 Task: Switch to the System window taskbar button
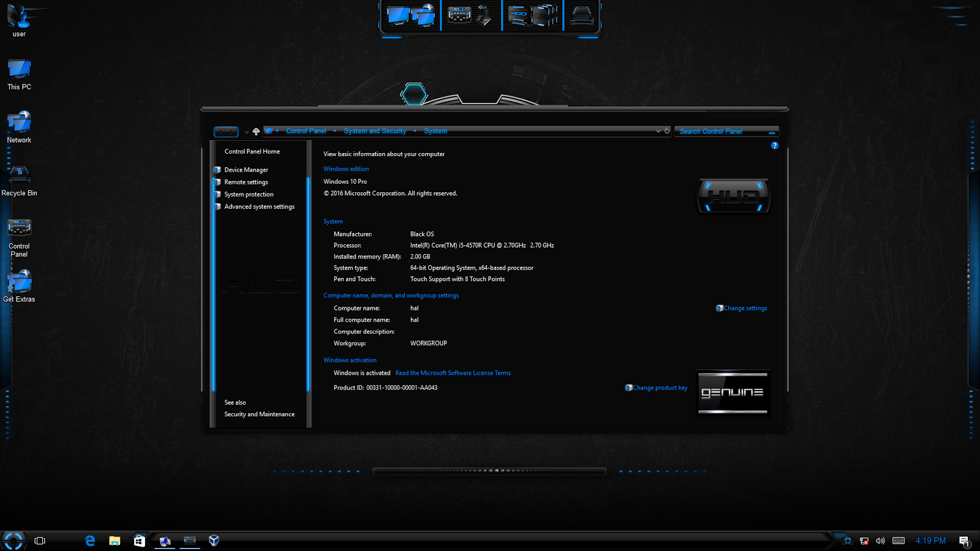point(165,541)
